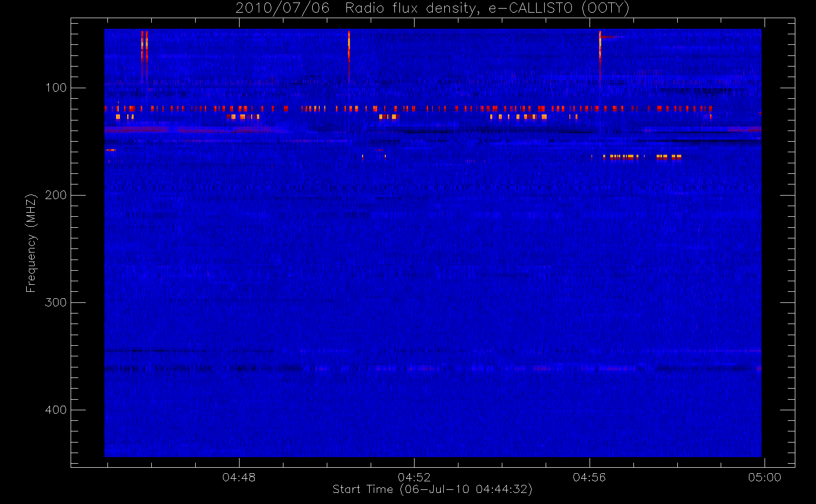Click the 'Frequency (MHz)' y-axis label
This screenshot has height=504, width=816.
pyautogui.click(x=31, y=243)
